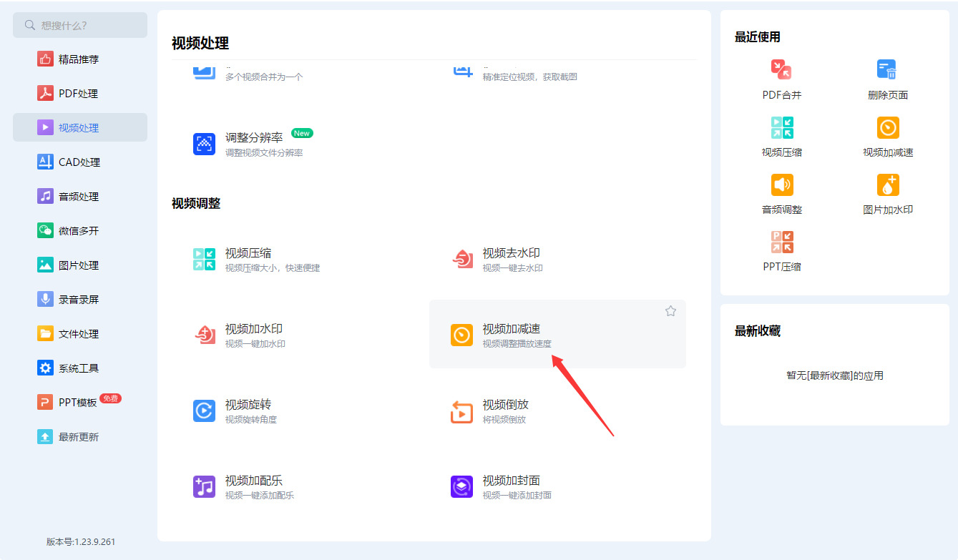
Task: Open 视频压缩 tool in 视频调整 section
Action: pyautogui.click(x=300, y=259)
